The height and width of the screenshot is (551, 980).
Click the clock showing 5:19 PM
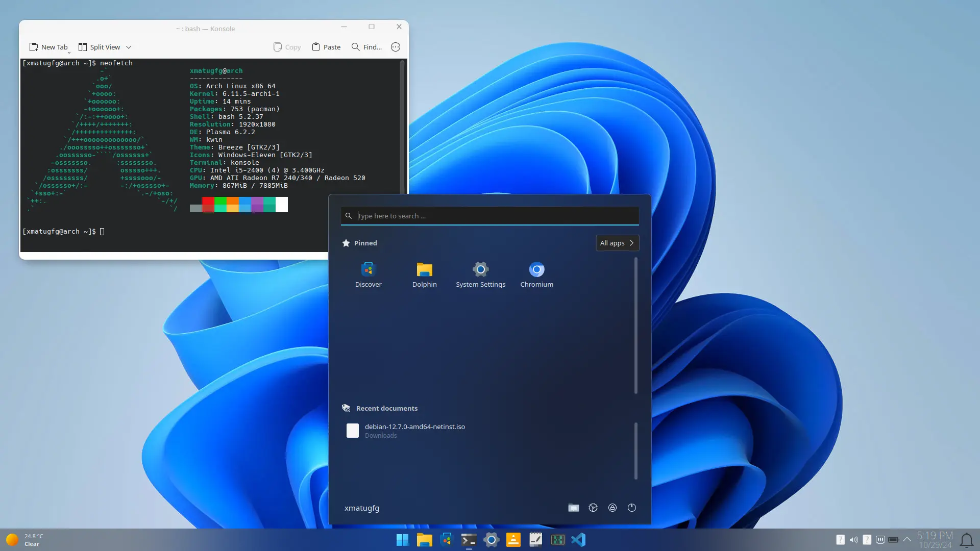[935, 540]
